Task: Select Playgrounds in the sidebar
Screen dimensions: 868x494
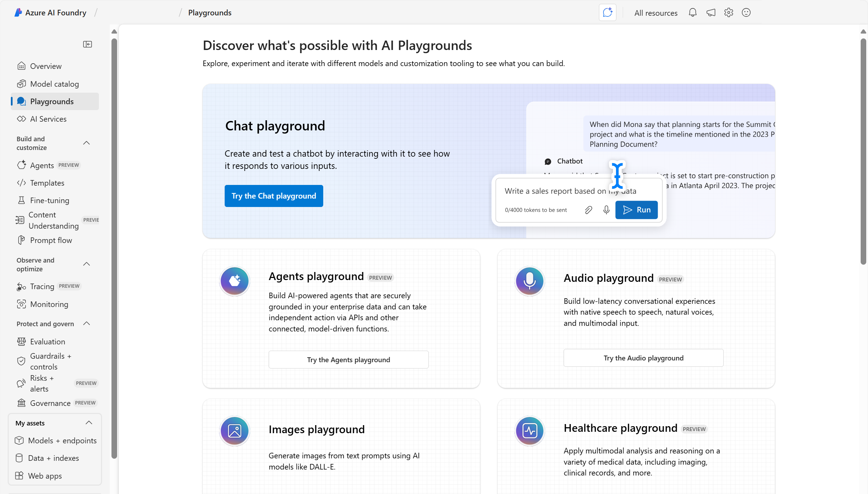Action: pos(55,101)
